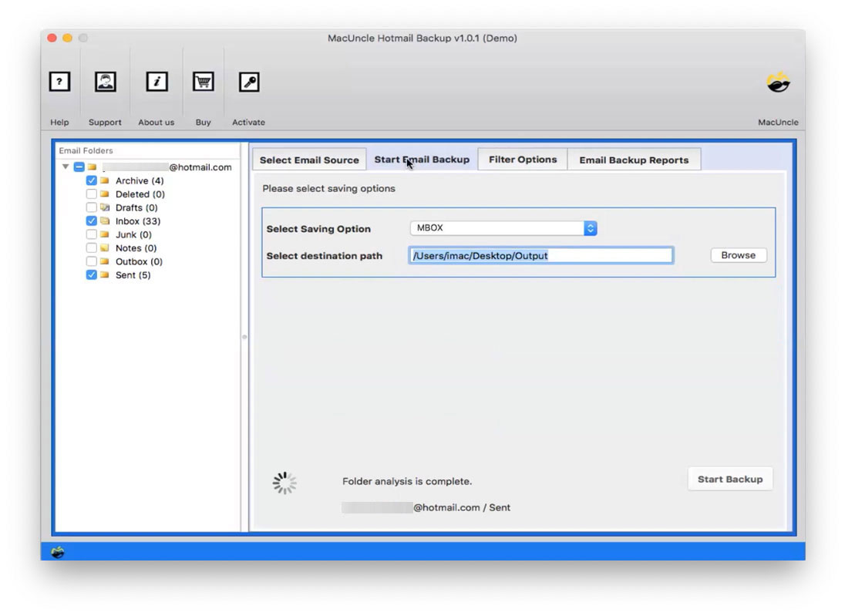
Task: Open the Help toolbar icon
Action: pyautogui.click(x=59, y=82)
